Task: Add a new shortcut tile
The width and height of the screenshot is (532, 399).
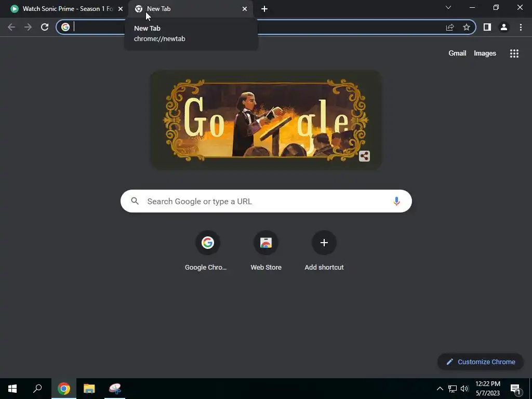Action: [324, 251]
